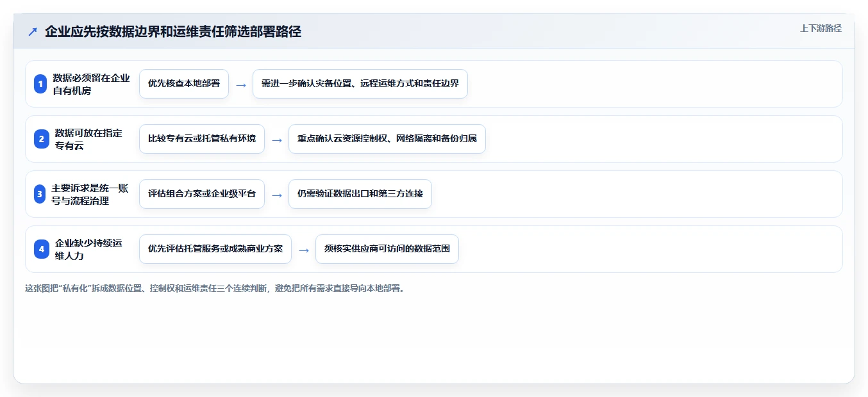Click the title 企业应先按数据边界和运维责任筛选部署路径

tap(173, 31)
